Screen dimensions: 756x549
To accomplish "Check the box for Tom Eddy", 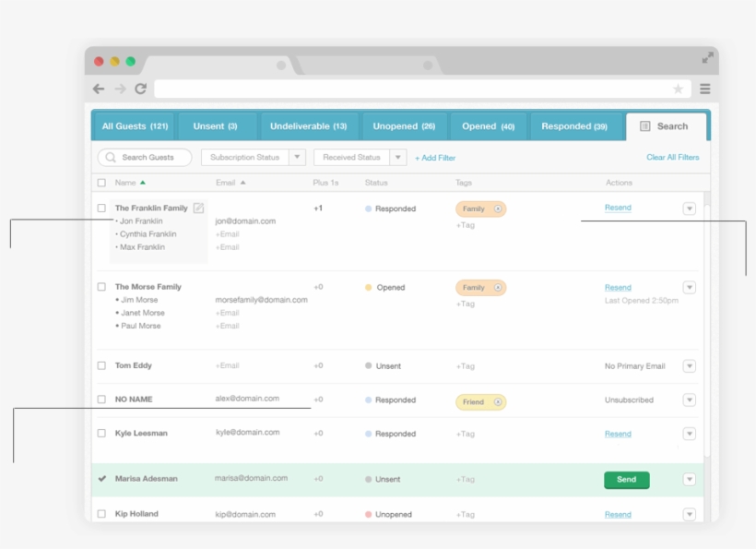I will [101, 365].
